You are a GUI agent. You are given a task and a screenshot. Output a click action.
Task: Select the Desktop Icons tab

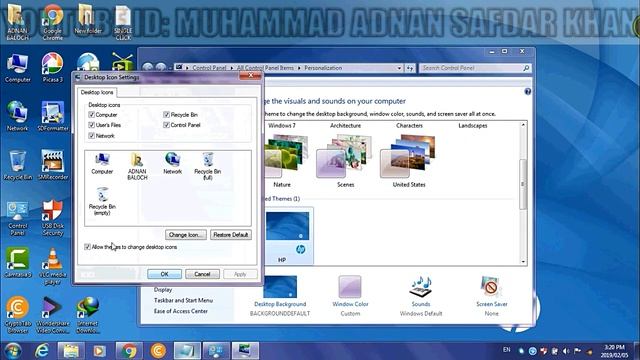(97, 92)
